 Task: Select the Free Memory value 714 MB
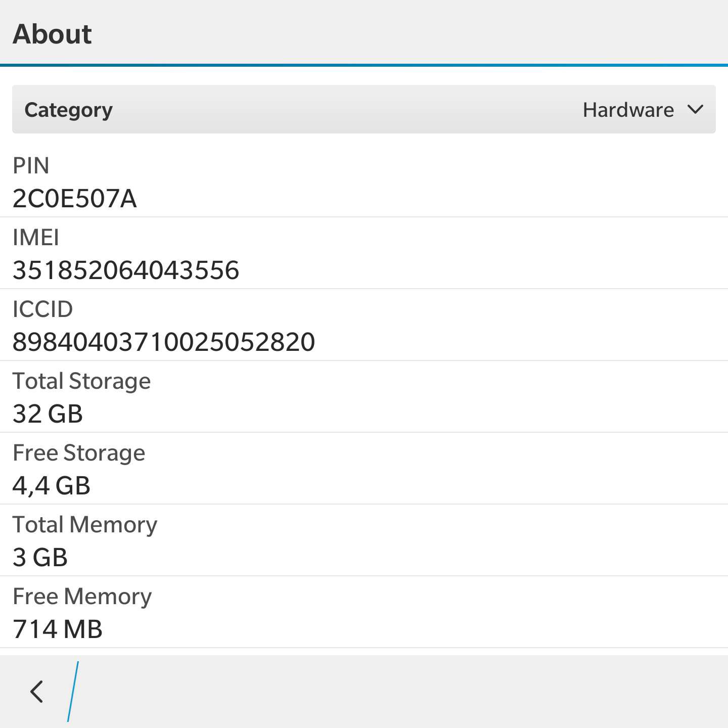pos(58,629)
